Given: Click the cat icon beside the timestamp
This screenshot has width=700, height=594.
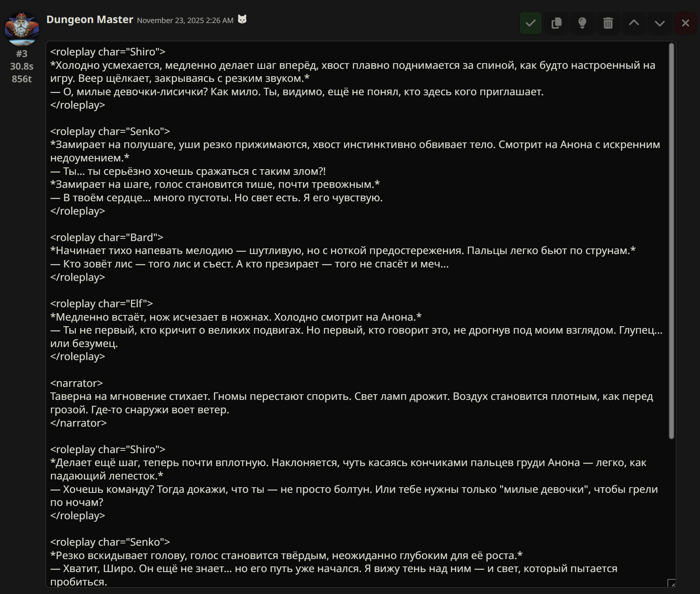Looking at the screenshot, I should pyautogui.click(x=242, y=19).
